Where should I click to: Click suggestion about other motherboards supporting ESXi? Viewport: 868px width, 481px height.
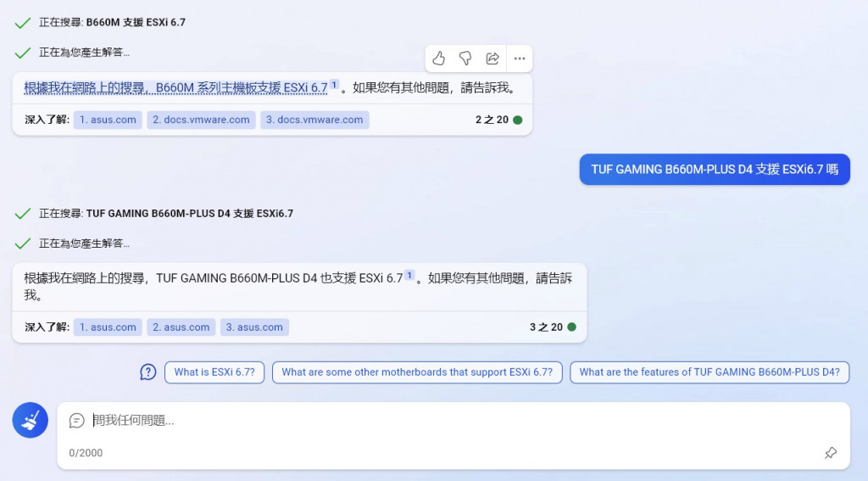coord(417,372)
